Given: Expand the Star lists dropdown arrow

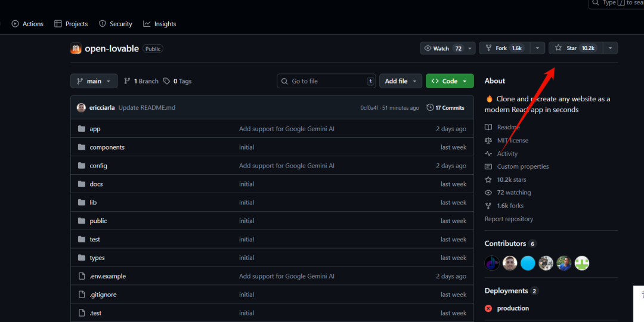Looking at the screenshot, I should coord(611,48).
